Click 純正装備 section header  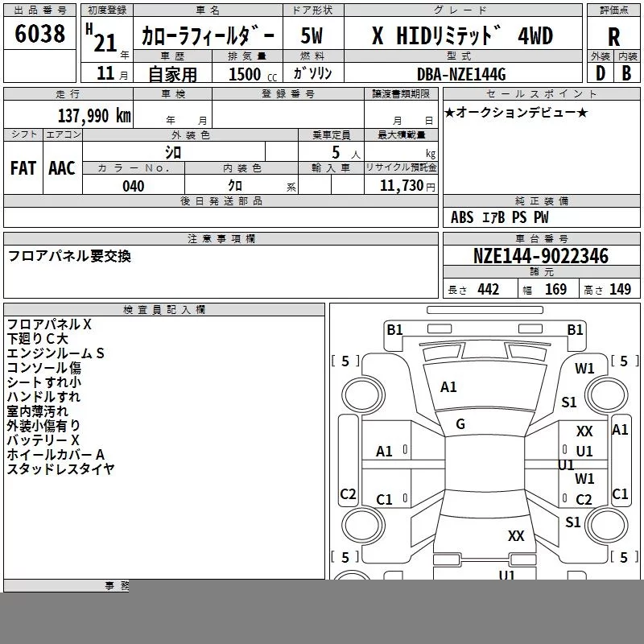tap(541, 200)
